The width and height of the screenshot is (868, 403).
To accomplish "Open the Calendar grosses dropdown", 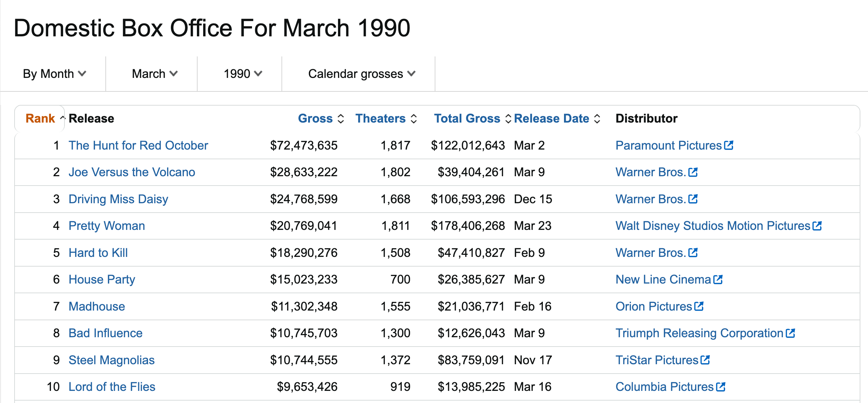I will coord(361,74).
